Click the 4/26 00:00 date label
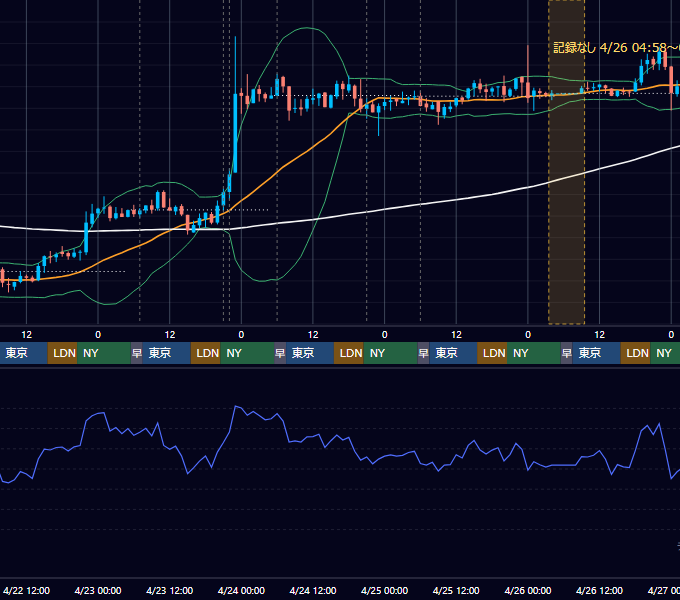680x600 pixels. 528,590
